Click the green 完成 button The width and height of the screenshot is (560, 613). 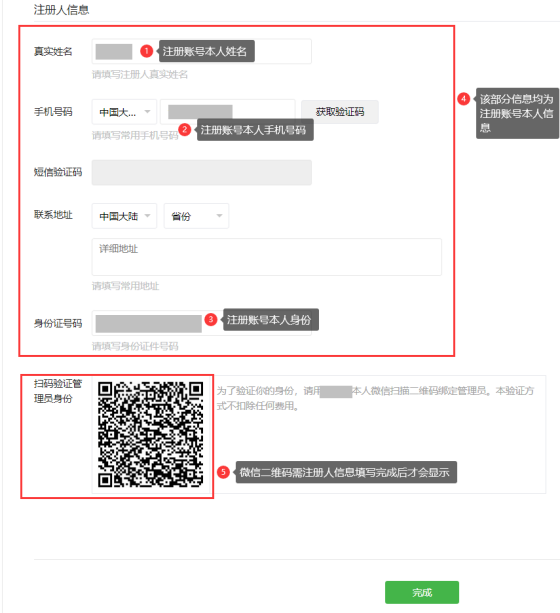point(422,592)
